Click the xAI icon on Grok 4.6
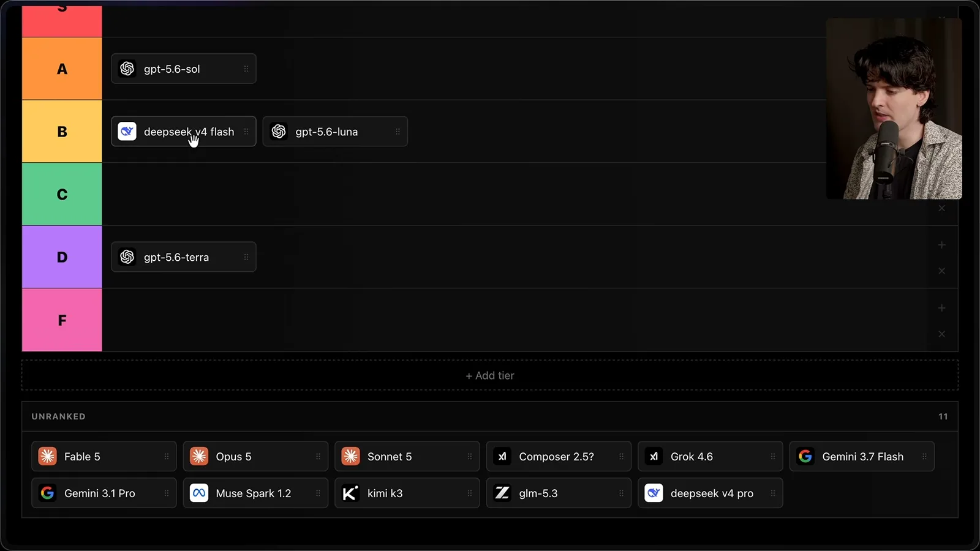This screenshot has height=551, width=980. tap(654, 456)
